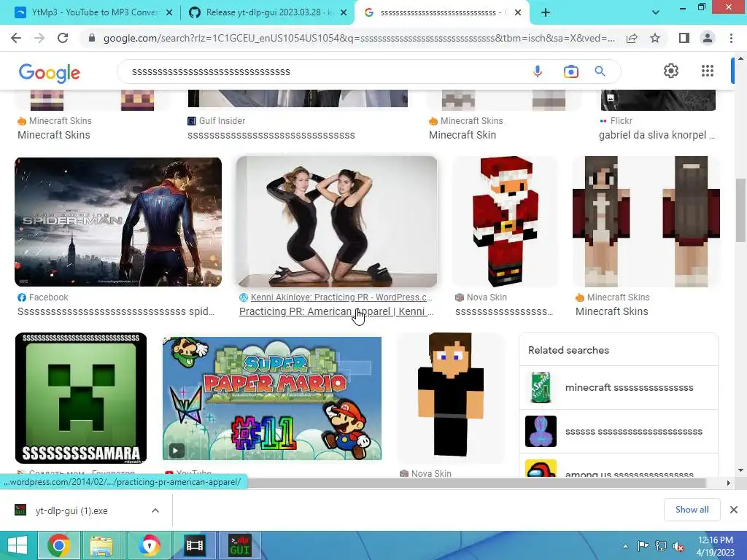Image resolution: width=747 pixels, height=560 pixels.
Task: Reload the current page
Action: coord(63,38)
